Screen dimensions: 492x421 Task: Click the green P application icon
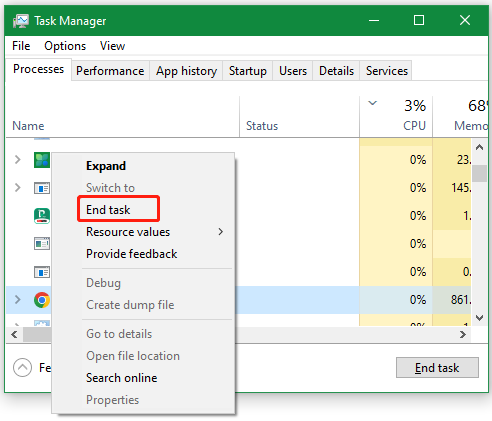42,216
